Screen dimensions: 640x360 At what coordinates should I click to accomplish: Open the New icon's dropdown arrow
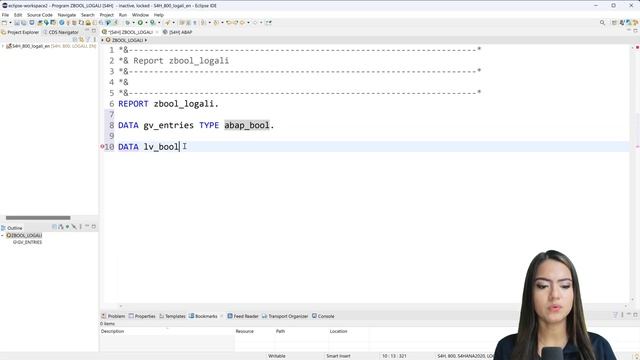tap(10, 23)
